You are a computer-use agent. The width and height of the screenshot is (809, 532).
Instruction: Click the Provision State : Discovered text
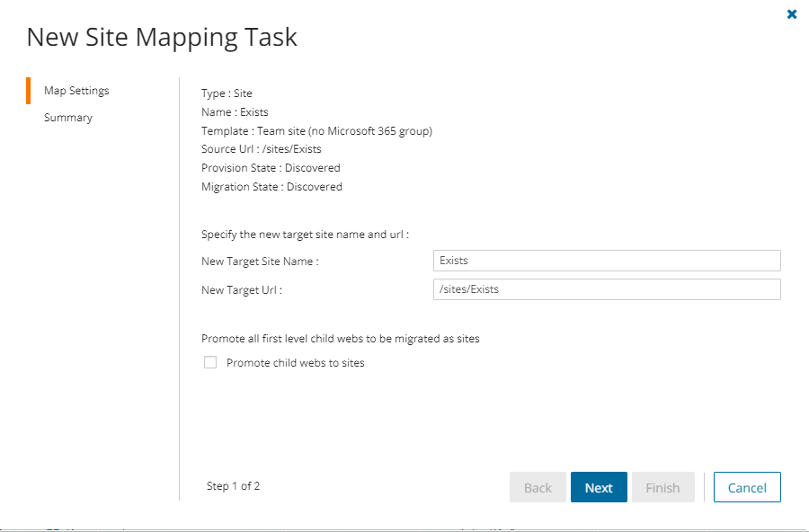tap(271, 168)
